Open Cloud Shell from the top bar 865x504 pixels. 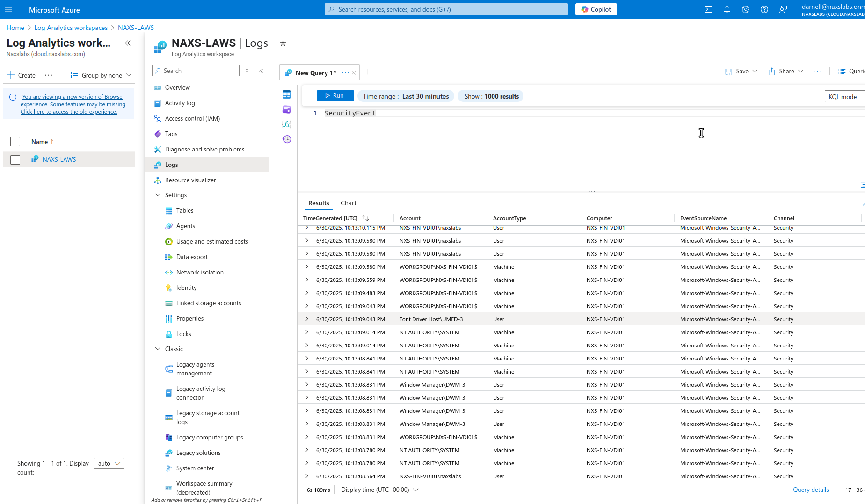point(708,9)
